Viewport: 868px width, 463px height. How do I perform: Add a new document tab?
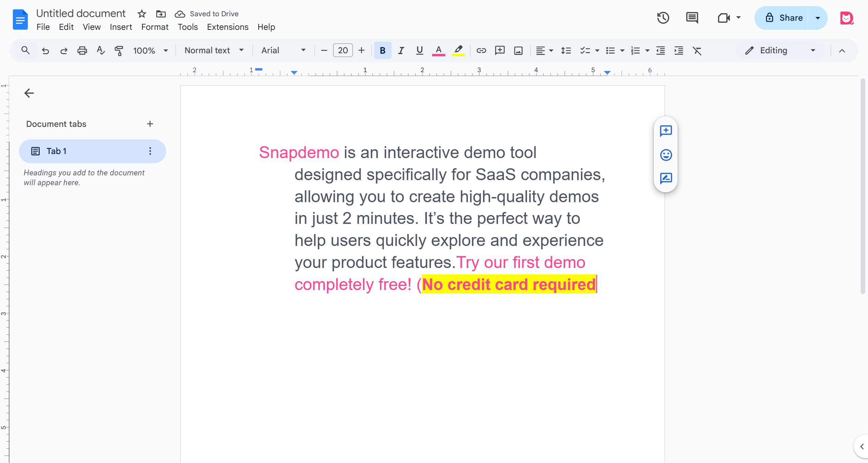coord(150,124)
